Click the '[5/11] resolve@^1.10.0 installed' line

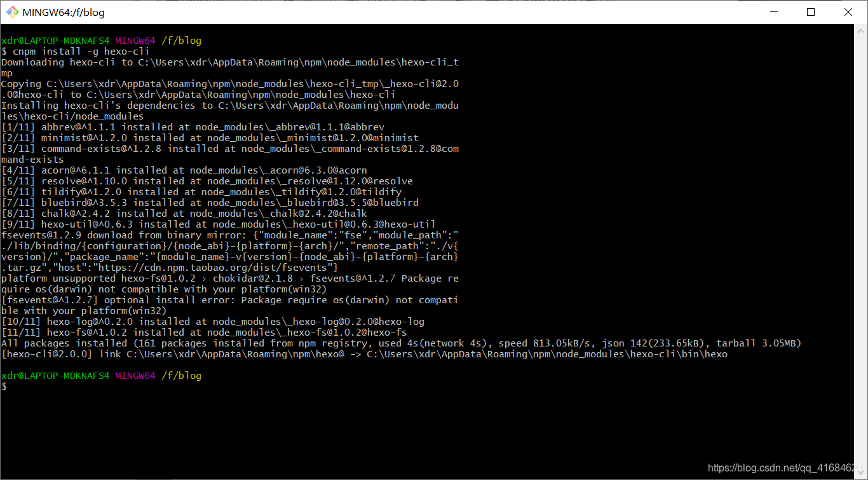click(207, 181)
